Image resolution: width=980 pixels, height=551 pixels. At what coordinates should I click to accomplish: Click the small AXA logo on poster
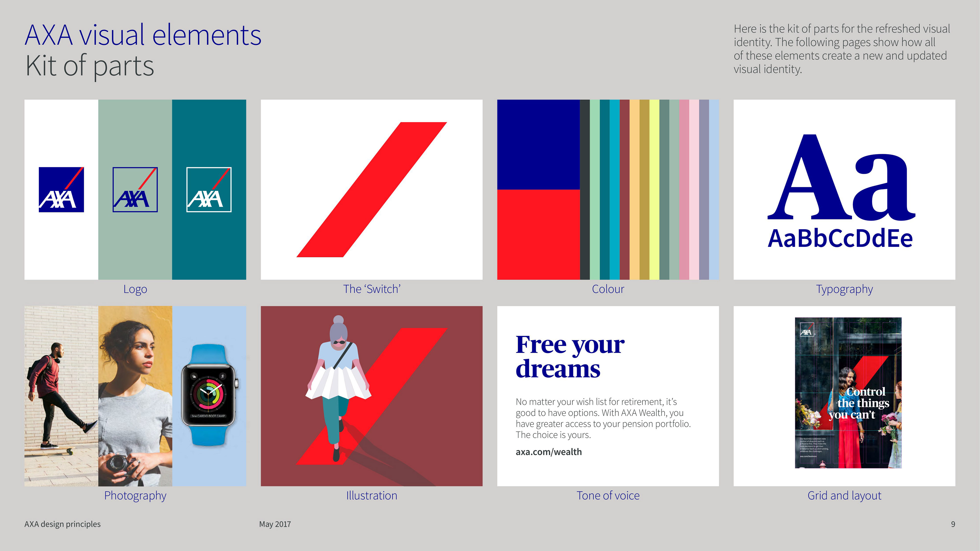(806, 330)
